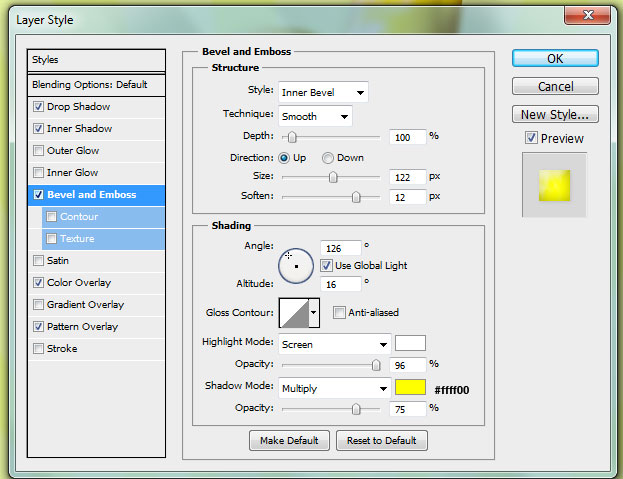623x479 pixels.
Task: Select Blending Options: Default in list
Action: pos(89,85)
